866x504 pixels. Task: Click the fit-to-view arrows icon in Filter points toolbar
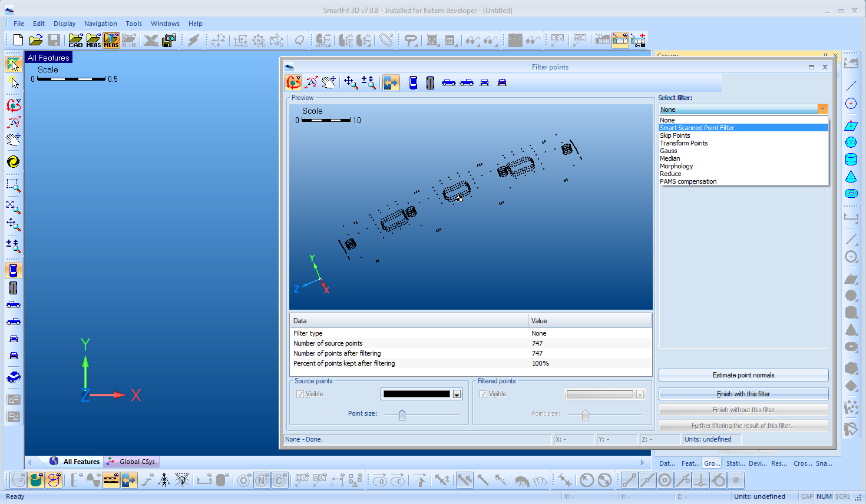pyautogui.click(x=351, y=82)
